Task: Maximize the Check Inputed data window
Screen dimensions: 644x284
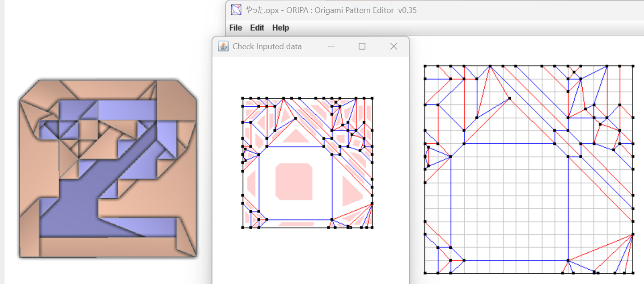Action: [362, 46]
